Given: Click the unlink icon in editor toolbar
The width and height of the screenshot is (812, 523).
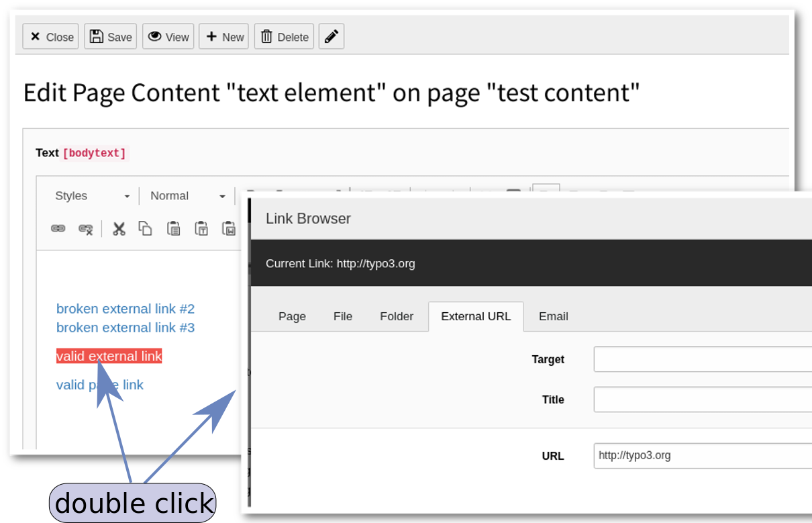Looking at the screenshot, I should (85, 229).
